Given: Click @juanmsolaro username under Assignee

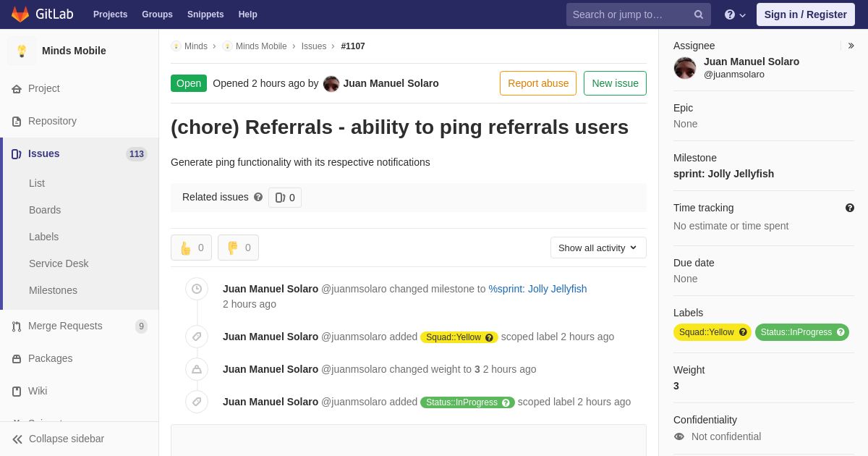Looking at the screenshot, I should [734, 75].
